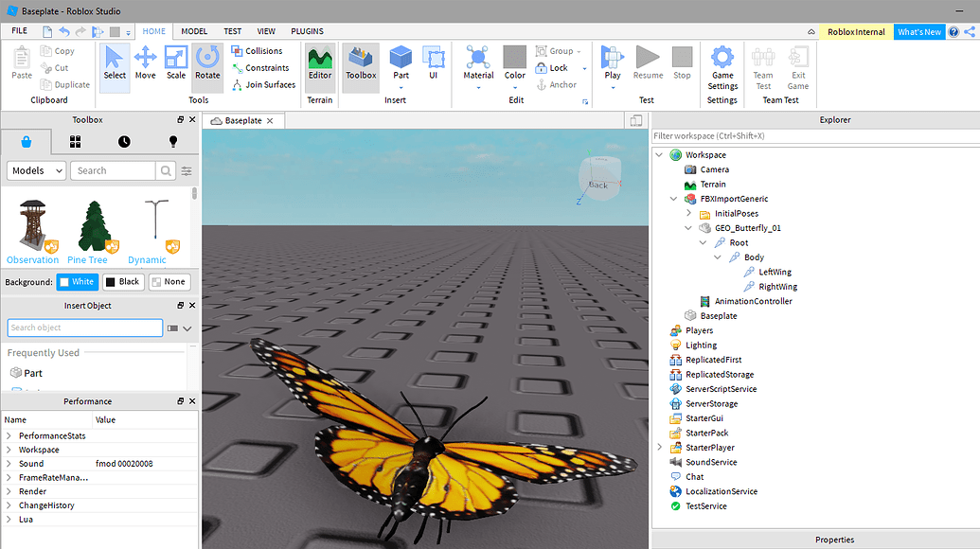Image resolution: width=980 pixels, height=549 pixels.
Task: Collapse the GEO_Butterfly_01 tree item
Action: click(x=688, y=227)
